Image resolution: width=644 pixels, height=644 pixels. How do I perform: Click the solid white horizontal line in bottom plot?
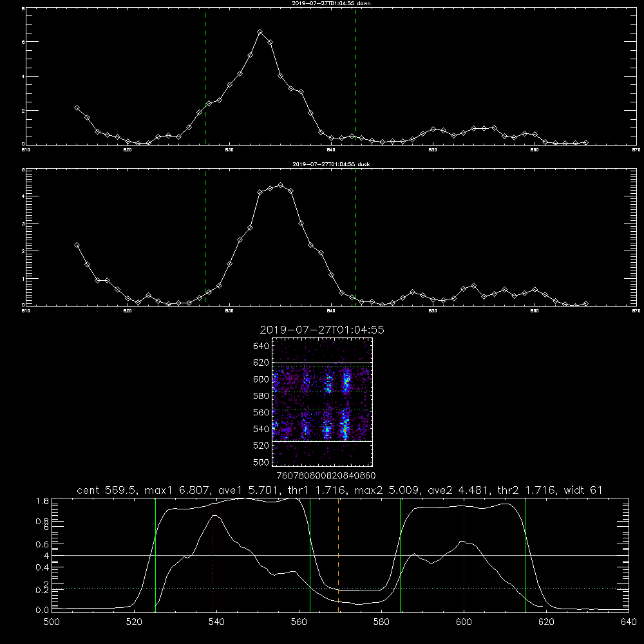(340, 555)
